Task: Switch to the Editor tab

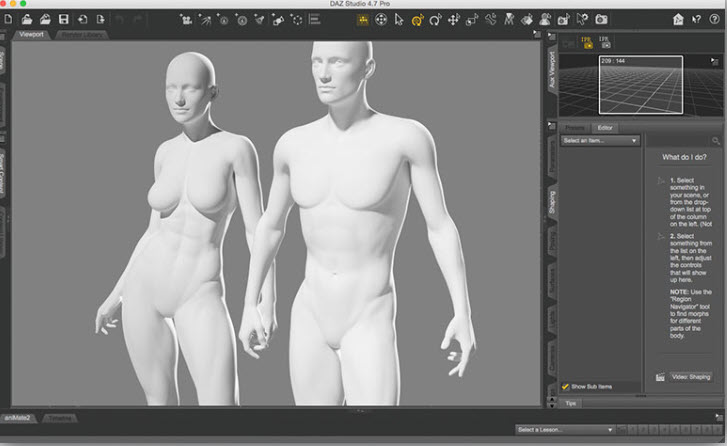Action: click(x=606, y=128)
